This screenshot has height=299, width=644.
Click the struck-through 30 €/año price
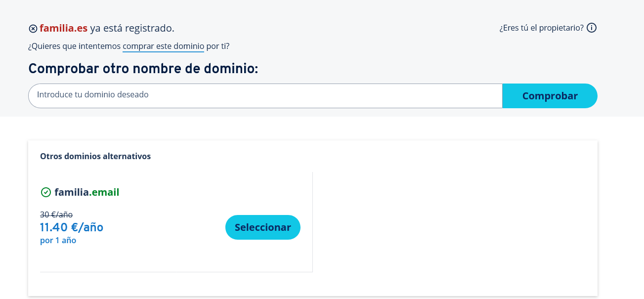[x=56, y=214]
